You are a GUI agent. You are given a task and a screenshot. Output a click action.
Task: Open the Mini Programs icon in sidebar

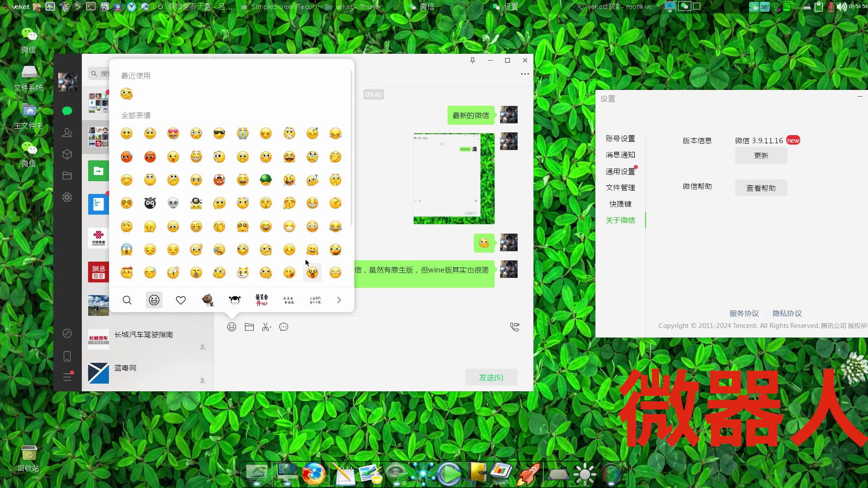(x=67, y=333)
